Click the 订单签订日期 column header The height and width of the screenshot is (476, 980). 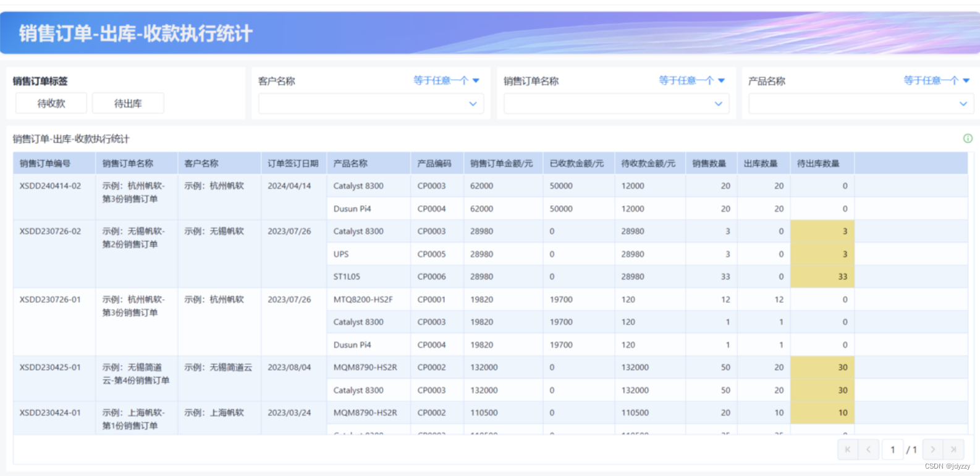tap(294, 163)
